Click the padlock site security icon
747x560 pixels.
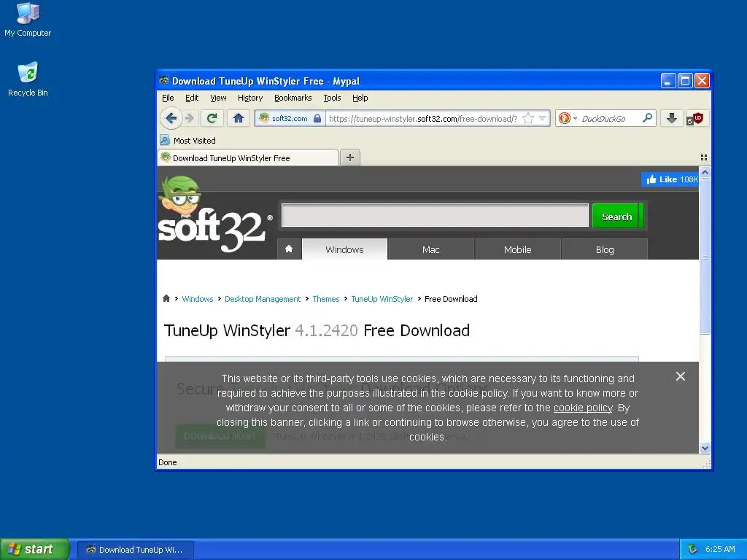tap(317, 119)
